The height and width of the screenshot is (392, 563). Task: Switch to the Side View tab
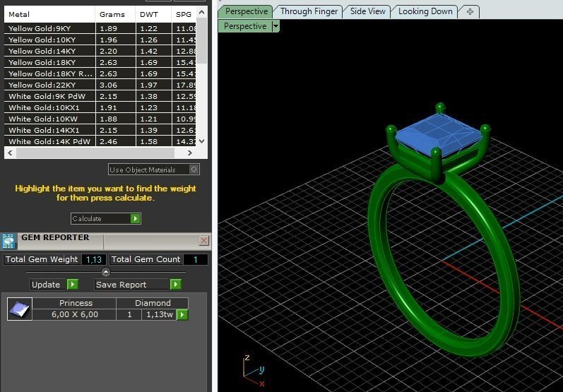click(367, 11)
